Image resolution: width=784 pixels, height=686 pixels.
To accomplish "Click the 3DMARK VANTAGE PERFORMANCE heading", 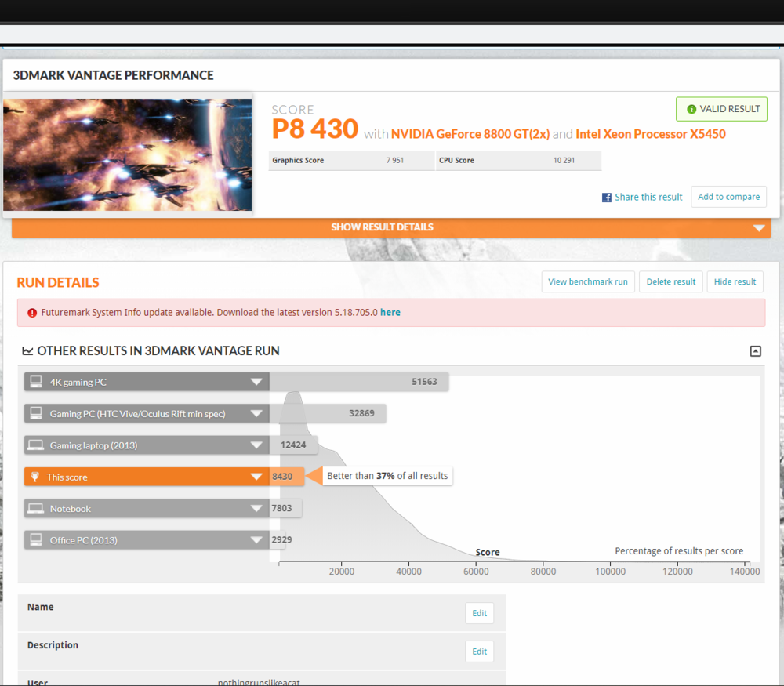I will [x=113, y=75].
